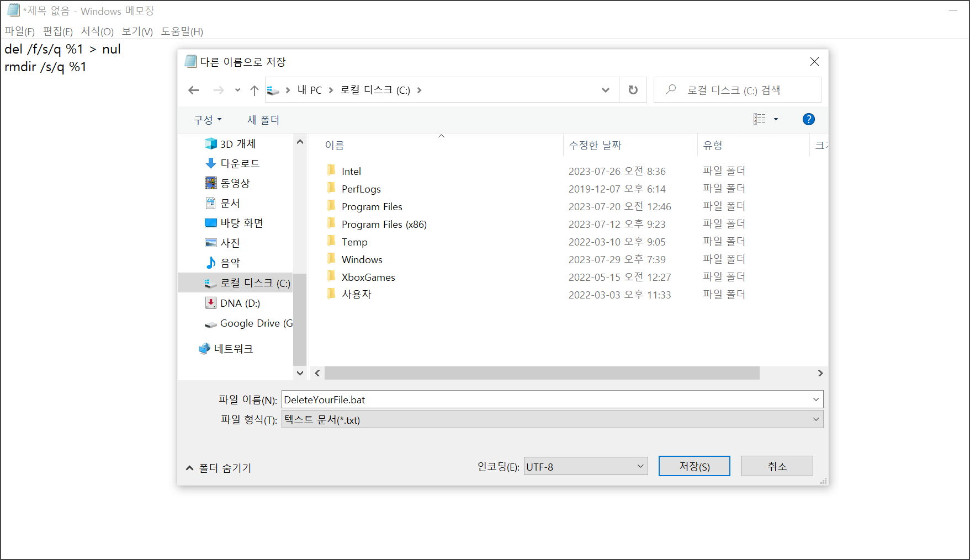Open help with the blue question icon
This screenshot has height=560, width=970.
coord(808,119)
